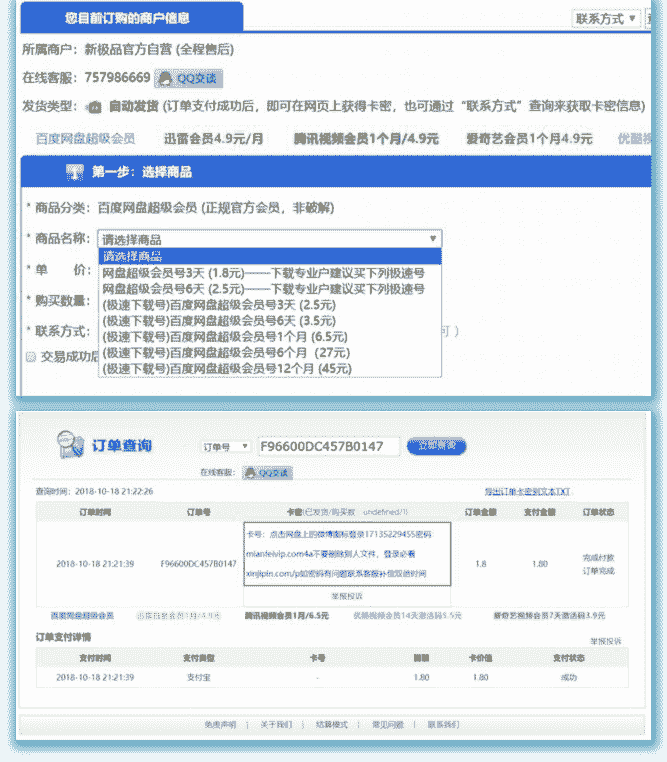Select 极速下载号 12个月 (45元) option
667x762 pixels.
pos(227,369)
